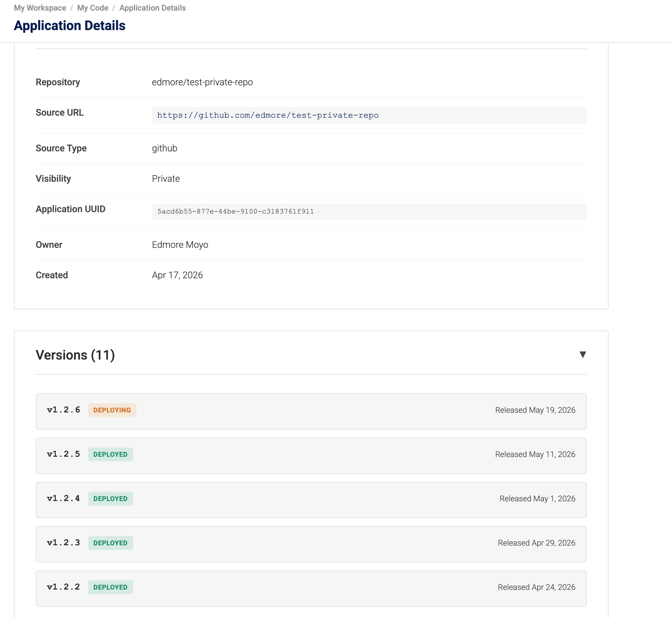This screenshot has height=618, width=672.
Task: Click repository name edmore/test-private-repo
Action: pyautogui.click(x=202, y=82)
